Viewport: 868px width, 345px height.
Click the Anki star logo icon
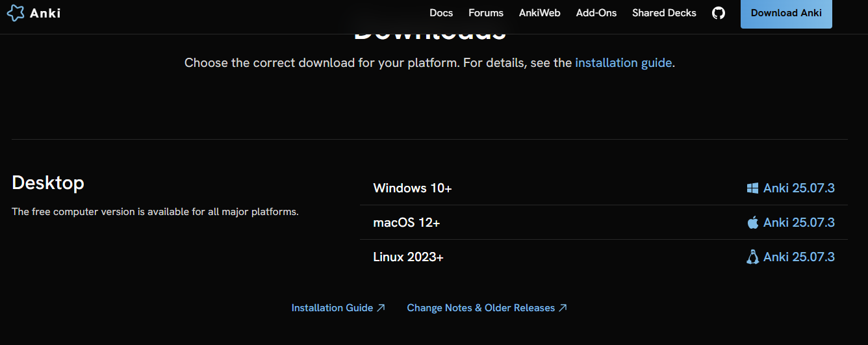[x=16, y=13]
